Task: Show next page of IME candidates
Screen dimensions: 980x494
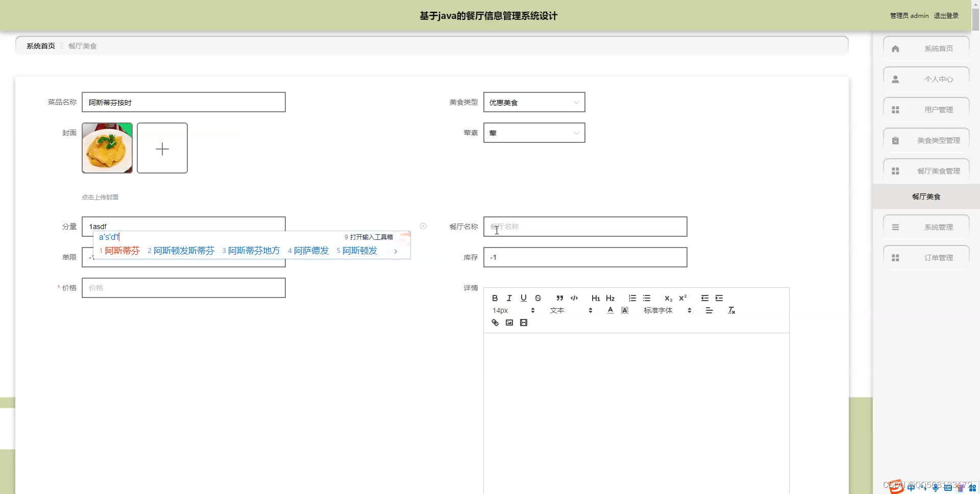Action: pos(396,251)
